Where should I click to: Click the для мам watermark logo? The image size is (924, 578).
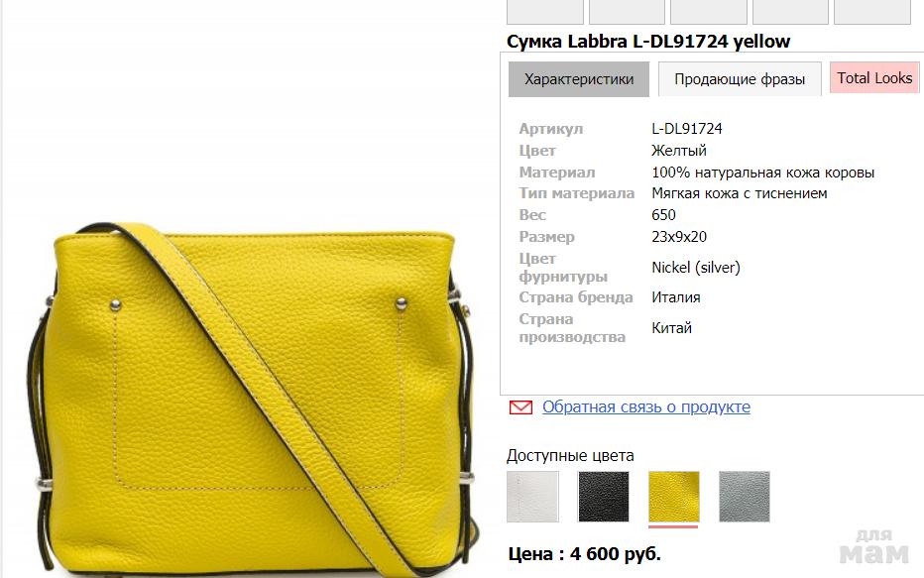pos(873,546)
